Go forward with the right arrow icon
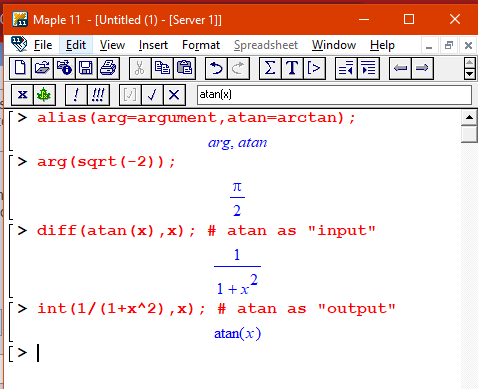The image size is (478, 389). [422, 68]
